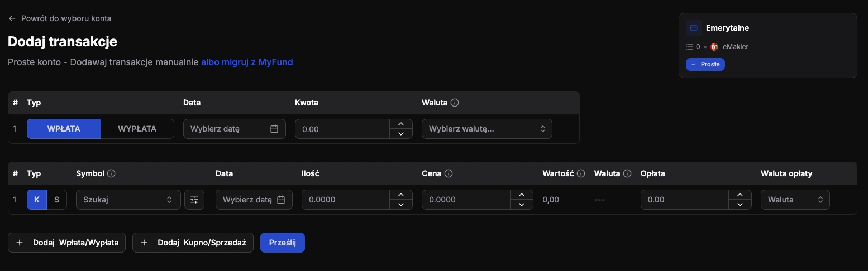Expand the Szukaj symbol search dropdown

pos(128,200)
